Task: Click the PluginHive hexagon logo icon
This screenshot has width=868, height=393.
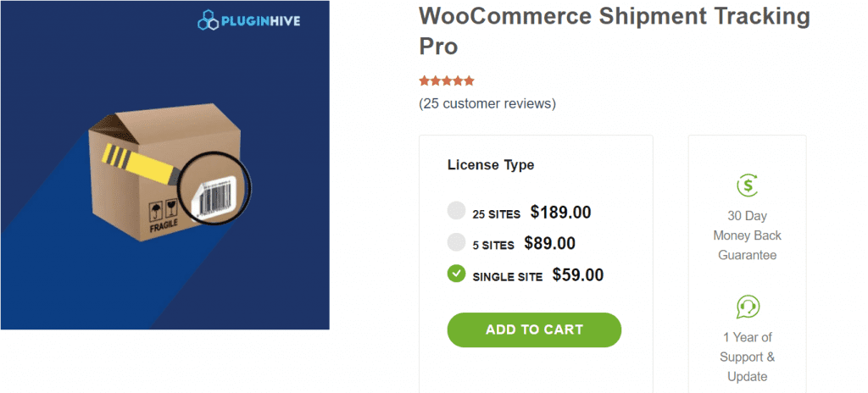Action: pyautogui.click(x=209, y=19)
